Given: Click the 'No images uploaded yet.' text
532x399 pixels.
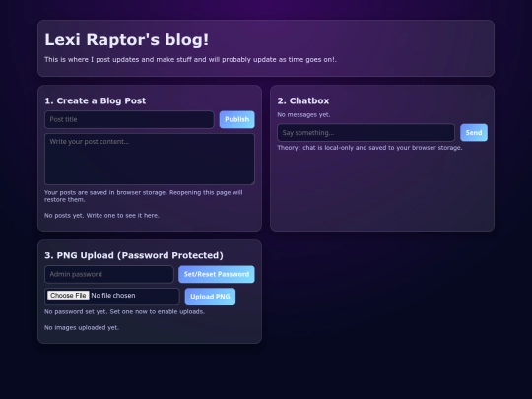Looking at the screenshot, I should tap(82, 328).
